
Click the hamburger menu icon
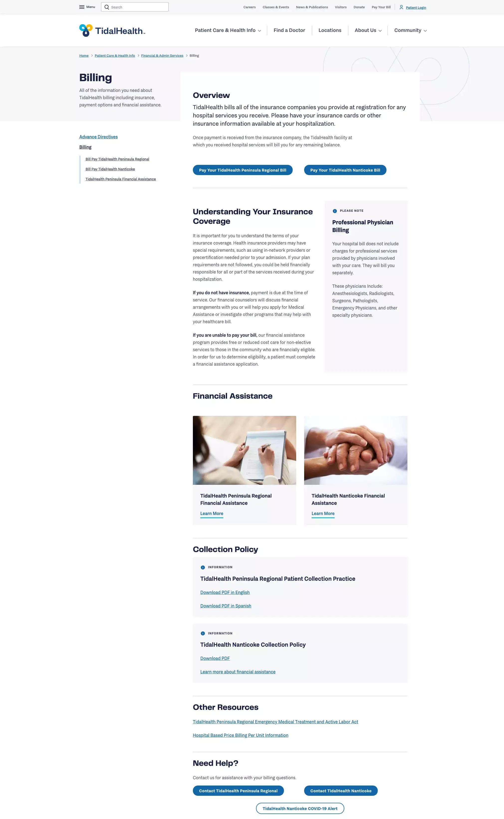(82, 7)
